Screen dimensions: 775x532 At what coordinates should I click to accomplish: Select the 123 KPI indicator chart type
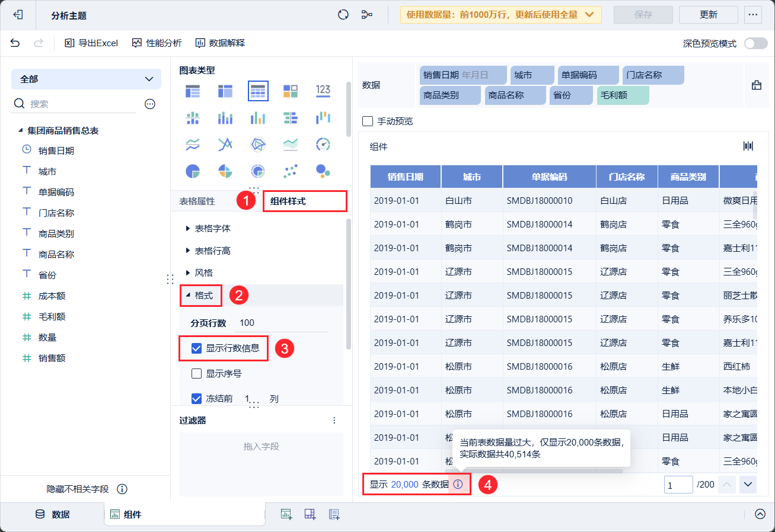pos(323,91)
